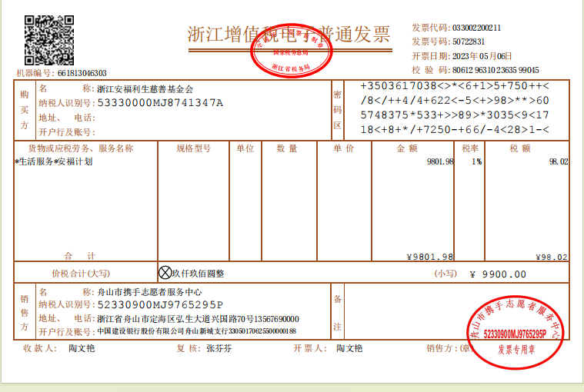Select the amount in words 玖仟玖佰圆整

198,274
